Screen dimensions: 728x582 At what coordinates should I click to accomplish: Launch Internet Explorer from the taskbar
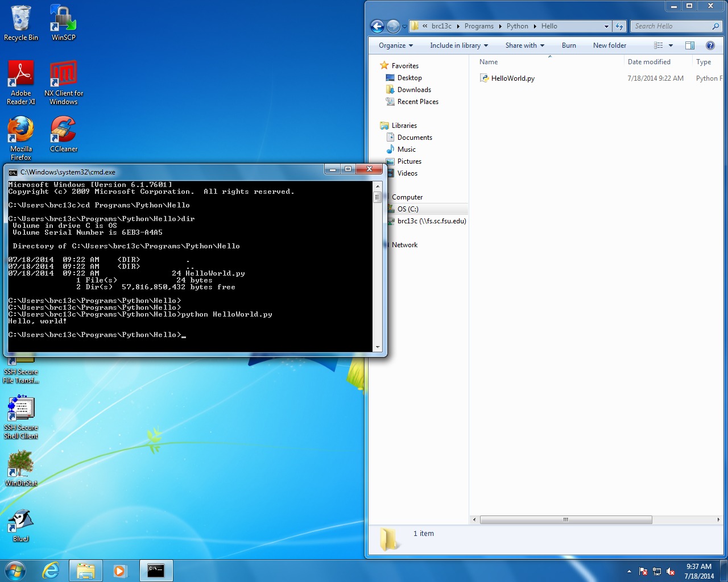point(51,571)
